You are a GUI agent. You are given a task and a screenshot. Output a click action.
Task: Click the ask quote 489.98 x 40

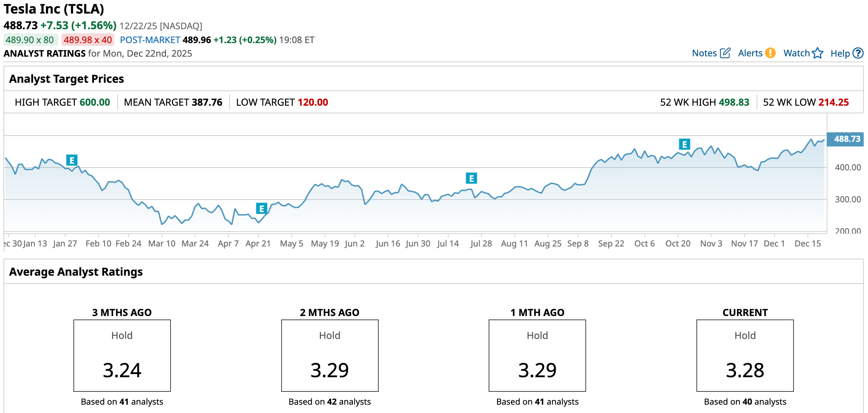pos(88,40)
